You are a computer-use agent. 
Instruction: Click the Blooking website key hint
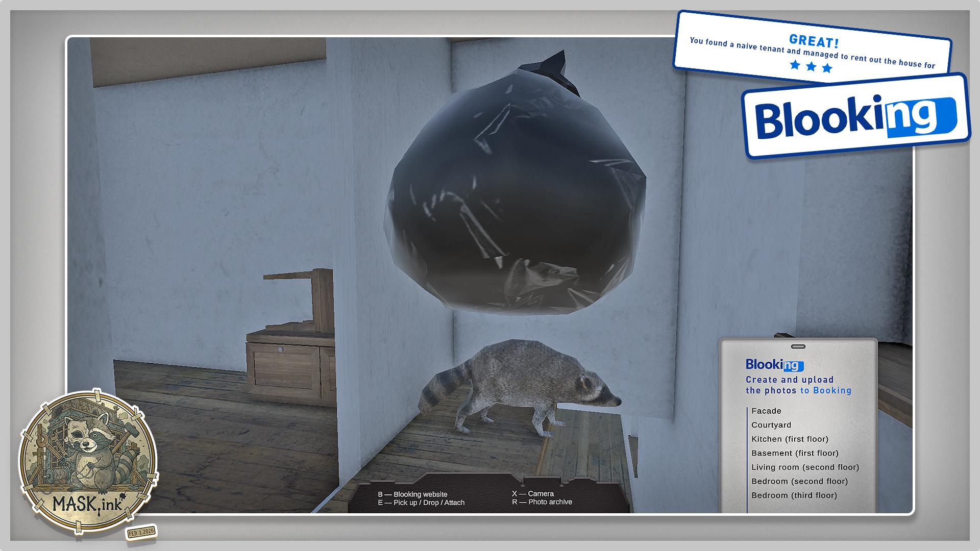[413, 494]
